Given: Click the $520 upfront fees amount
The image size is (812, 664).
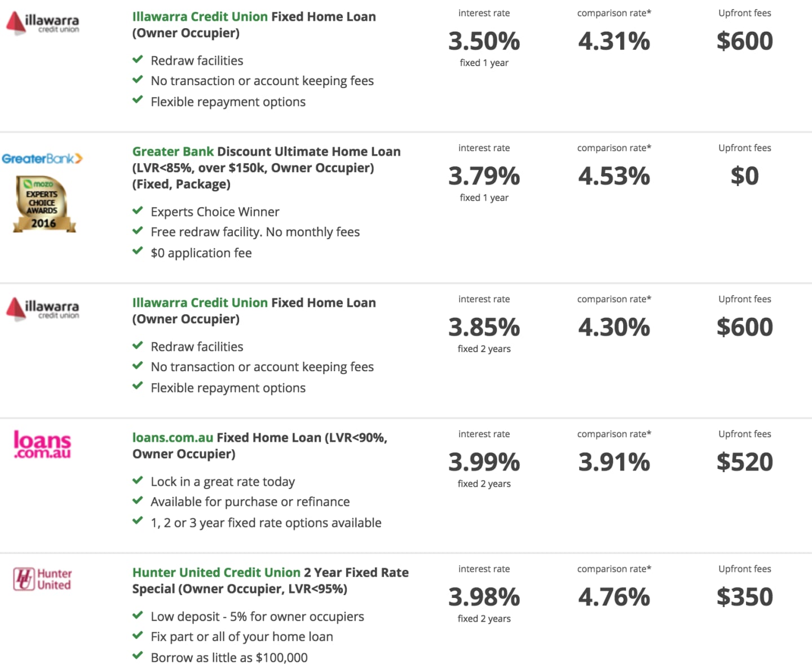Looking at the screenshot, I should 744,462.
